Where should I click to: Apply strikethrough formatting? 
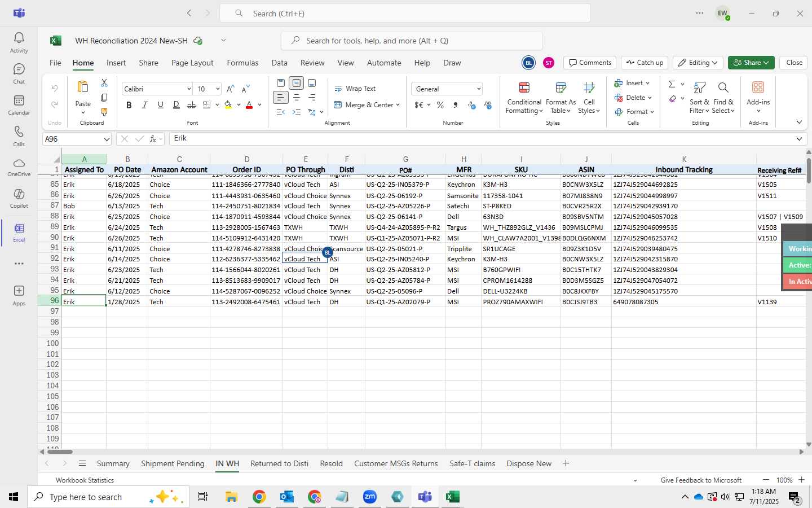coord(192,105)
